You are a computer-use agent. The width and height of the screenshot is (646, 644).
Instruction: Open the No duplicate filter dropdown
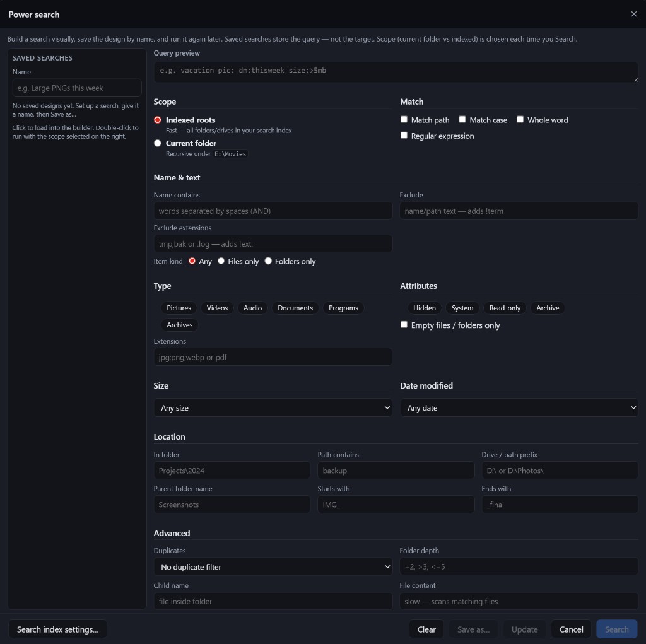tap(273, 566)
